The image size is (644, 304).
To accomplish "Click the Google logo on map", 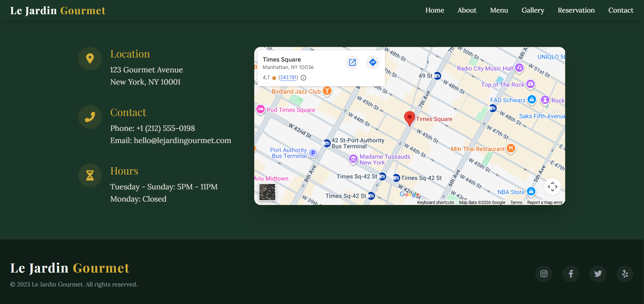I will (409, 194).
